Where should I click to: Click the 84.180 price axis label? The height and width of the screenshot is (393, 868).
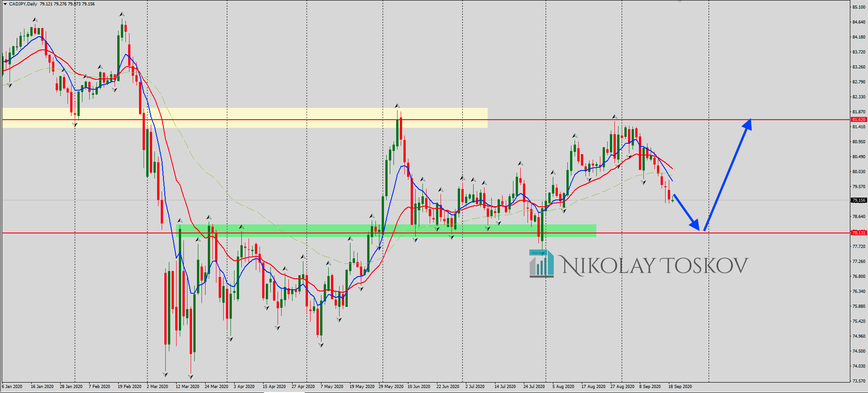(858, 37)
